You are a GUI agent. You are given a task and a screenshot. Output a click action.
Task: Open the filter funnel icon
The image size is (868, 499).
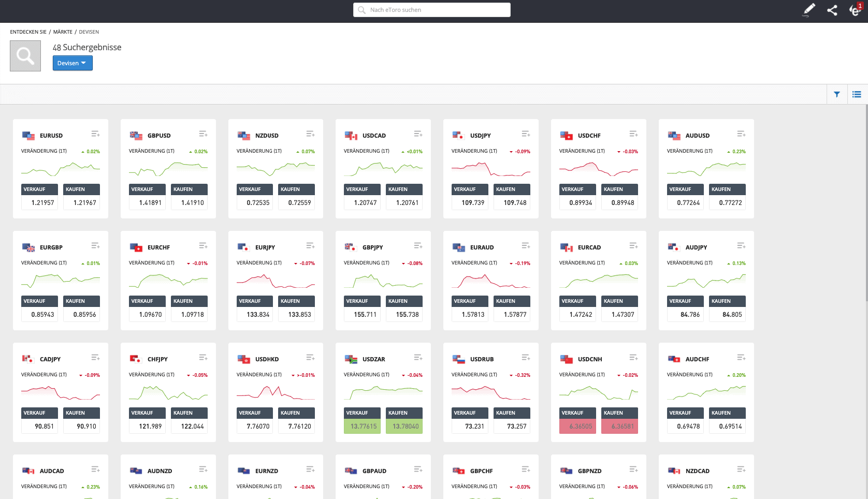point(837,94)
